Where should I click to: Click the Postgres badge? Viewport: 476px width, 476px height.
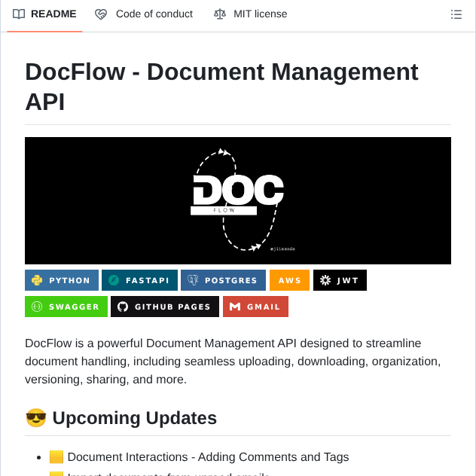click(223, 280)
